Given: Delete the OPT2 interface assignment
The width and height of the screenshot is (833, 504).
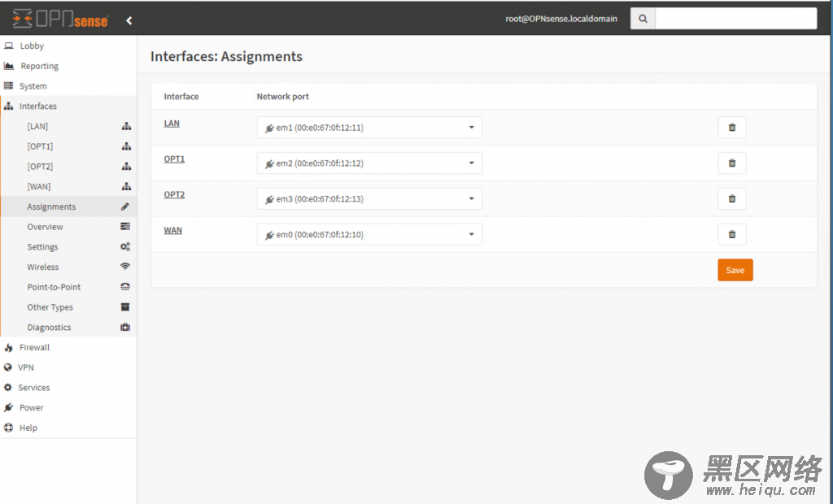Looking at the screenshot, I should click(732, 198).
